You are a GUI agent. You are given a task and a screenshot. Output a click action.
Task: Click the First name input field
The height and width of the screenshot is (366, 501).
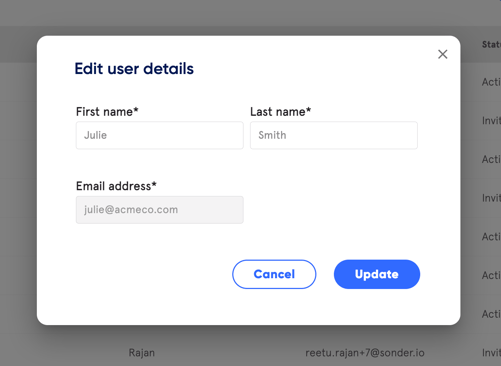[x=160, y=135]
